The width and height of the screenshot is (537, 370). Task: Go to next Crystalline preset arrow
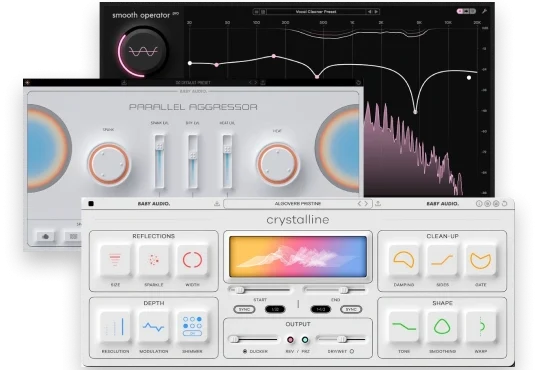366,204
